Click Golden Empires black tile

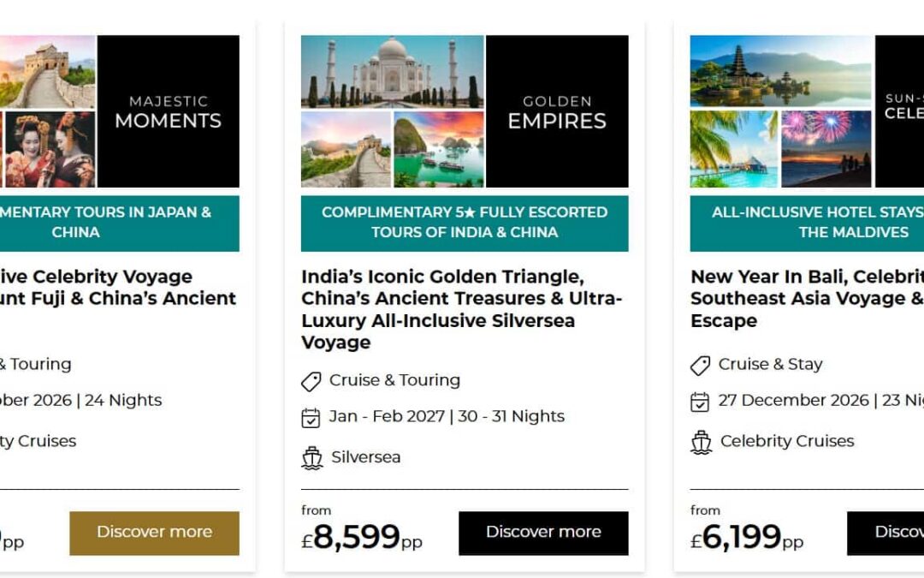pos(557,111)
